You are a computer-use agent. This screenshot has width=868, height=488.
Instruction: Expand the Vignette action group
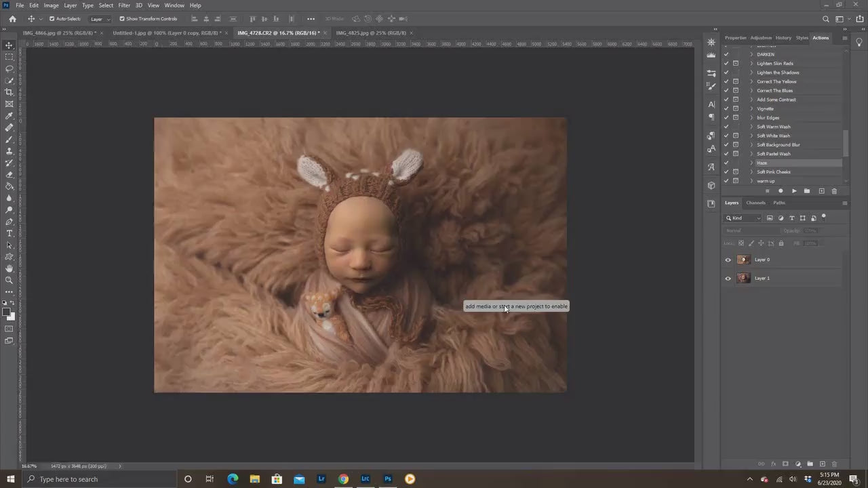pos(751,108)
